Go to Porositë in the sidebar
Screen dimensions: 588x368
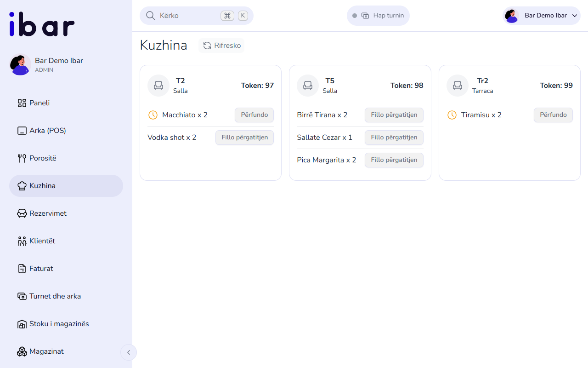[66, 158]
